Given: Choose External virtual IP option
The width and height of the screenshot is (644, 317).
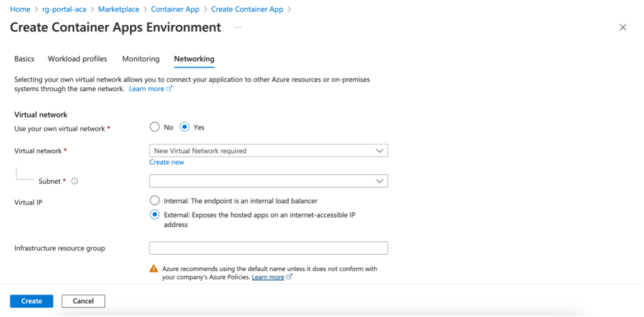Looking at the screenshot, I should click(155, 215).
